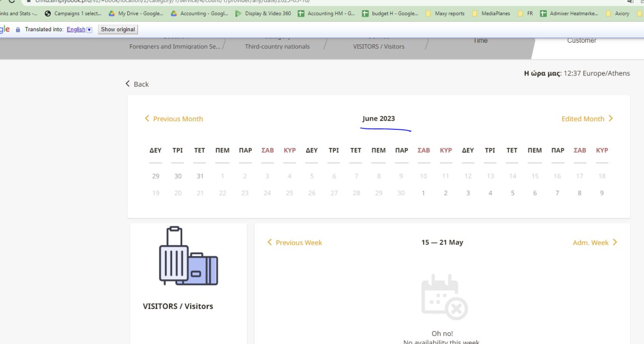The width and height of the screenshot is (644, 344).
Task: Open the budget H sheet bookmark
Action: (x=390, y=14)
